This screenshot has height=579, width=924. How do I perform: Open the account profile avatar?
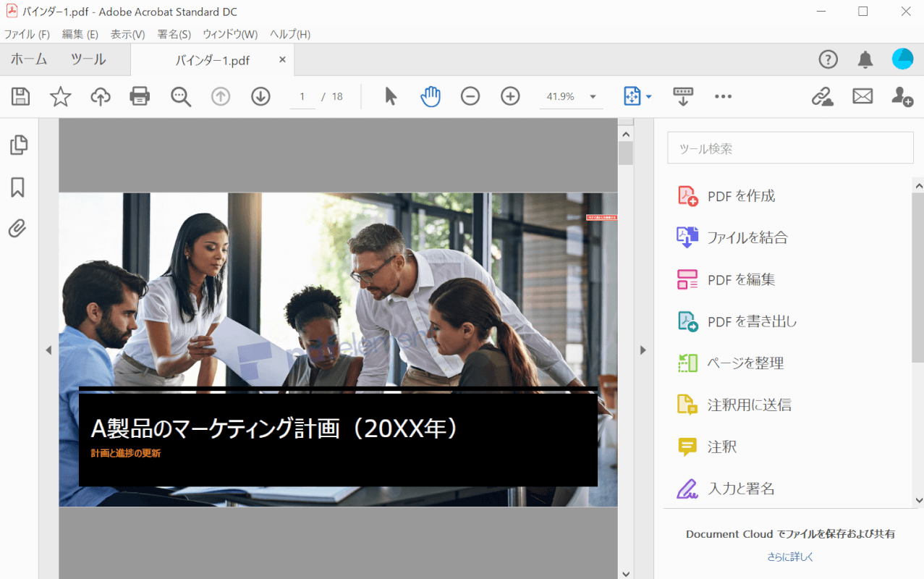pos(902,59)
